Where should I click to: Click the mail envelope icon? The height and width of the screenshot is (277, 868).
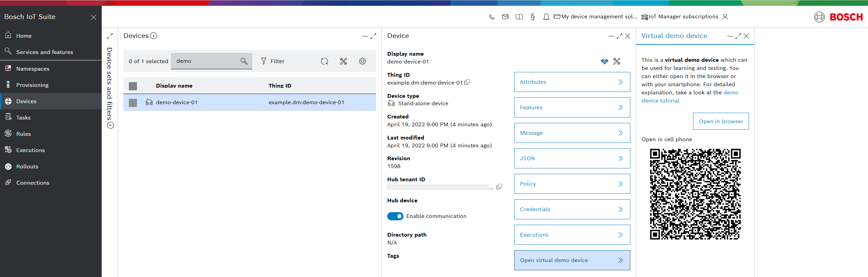coord(506,17)
